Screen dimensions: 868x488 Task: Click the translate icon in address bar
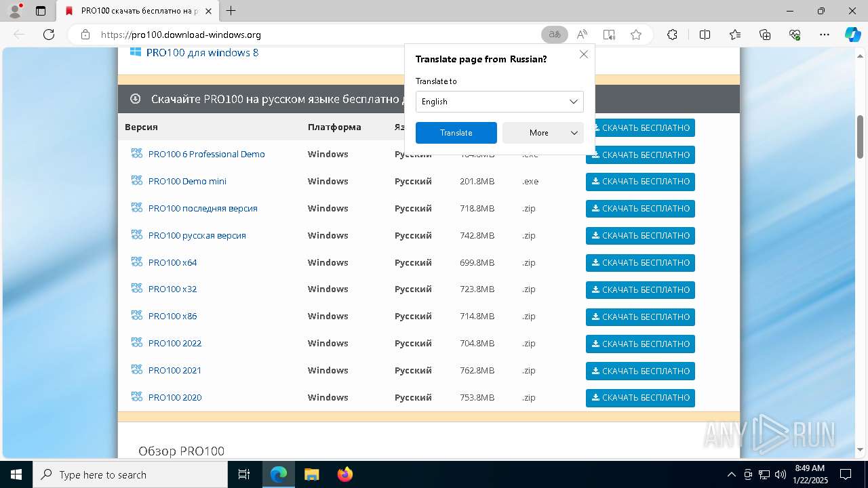[x=555, y=35]
